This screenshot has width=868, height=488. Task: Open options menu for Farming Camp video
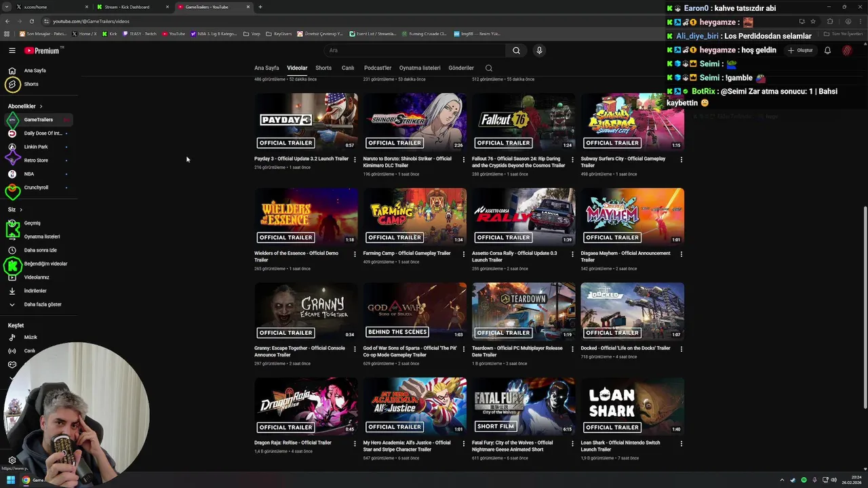[x=464, y=254]
